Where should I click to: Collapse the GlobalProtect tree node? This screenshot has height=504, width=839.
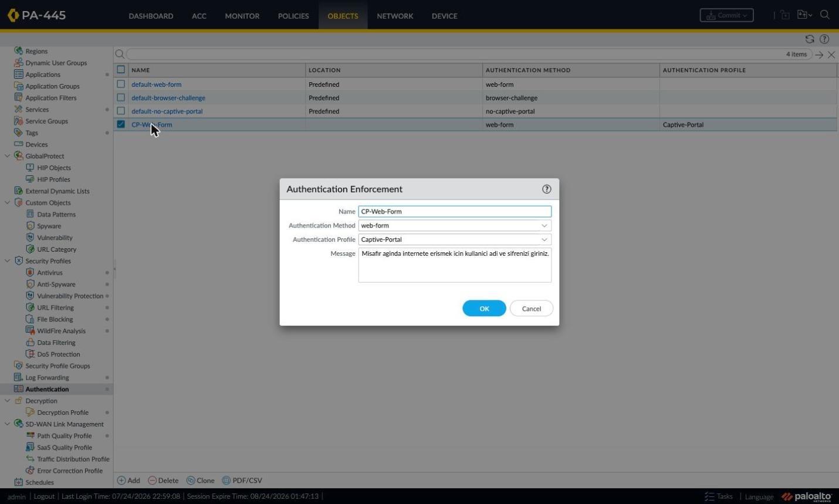pyautogui.click(x=7, y=156)
